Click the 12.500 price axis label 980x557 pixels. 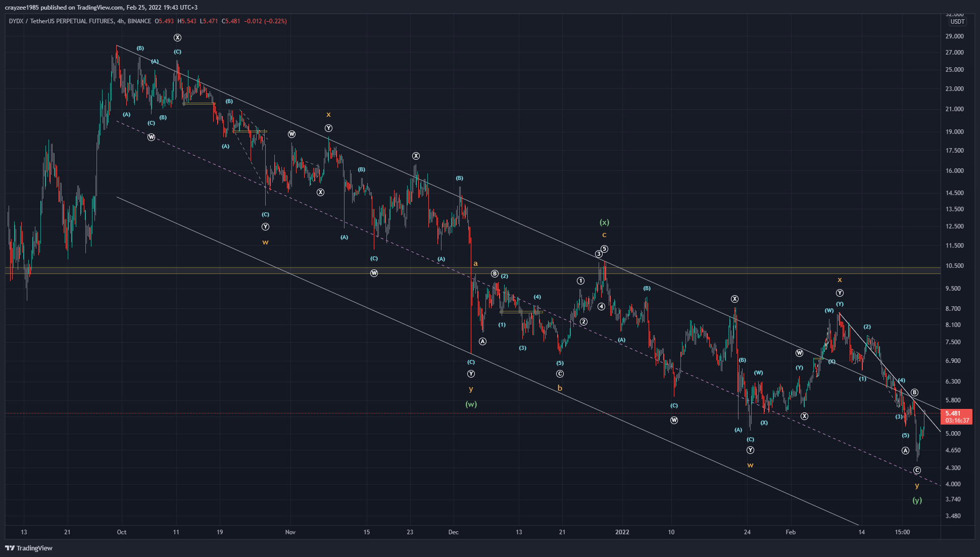(x=954, y=226)
